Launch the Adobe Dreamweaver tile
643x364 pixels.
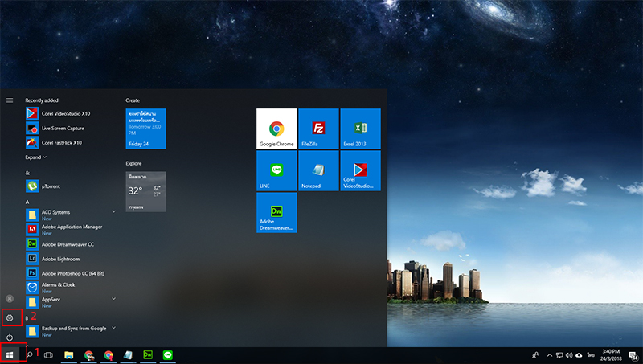pos(276,212)
